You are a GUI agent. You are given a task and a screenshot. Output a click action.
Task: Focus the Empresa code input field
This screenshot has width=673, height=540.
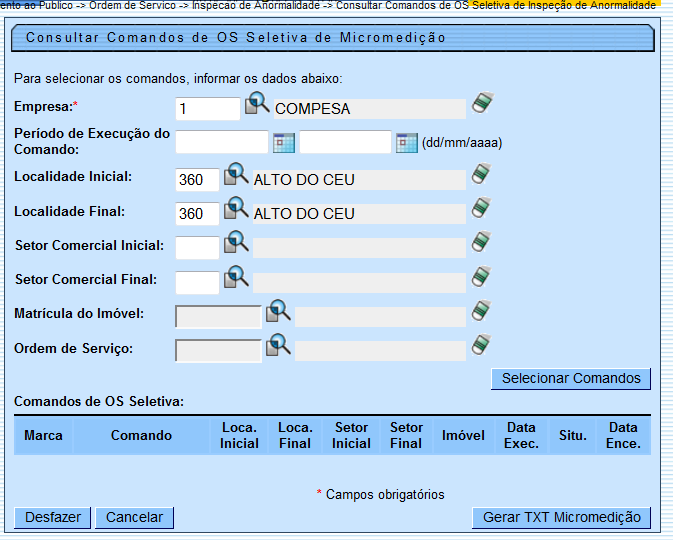(207, 108)
